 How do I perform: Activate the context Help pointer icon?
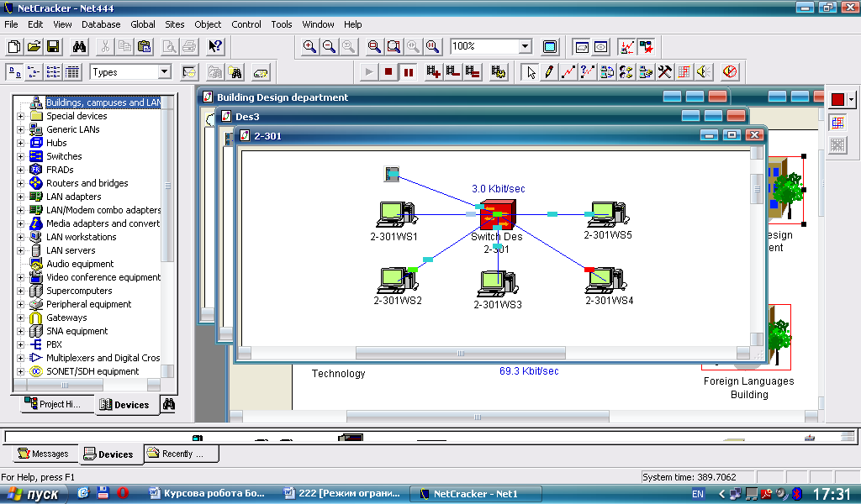(215, 46)
